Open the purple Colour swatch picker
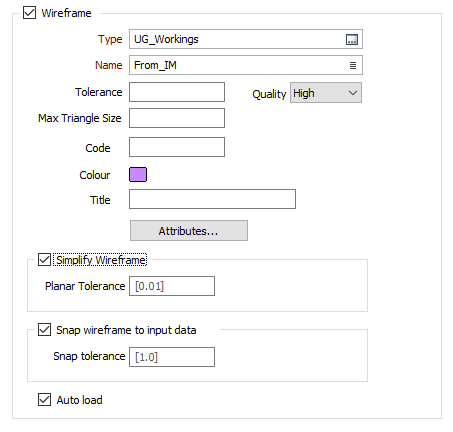Image resolution: width=453 pixels, height=432 pixels. (x=138, y=175)
